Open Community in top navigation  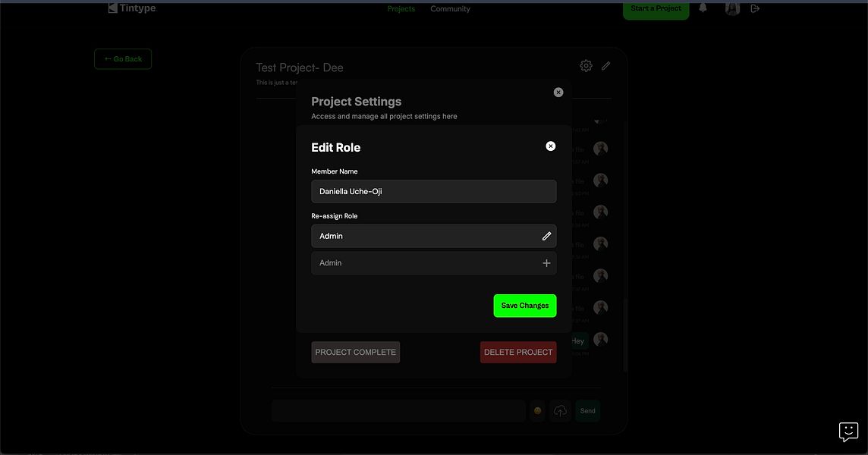click(x=450, y=9)
